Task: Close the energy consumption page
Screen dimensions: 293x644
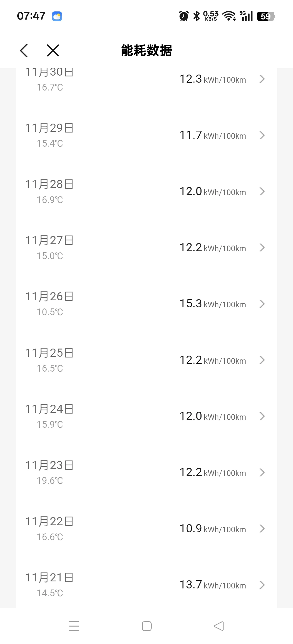Action: pos(53,50)
